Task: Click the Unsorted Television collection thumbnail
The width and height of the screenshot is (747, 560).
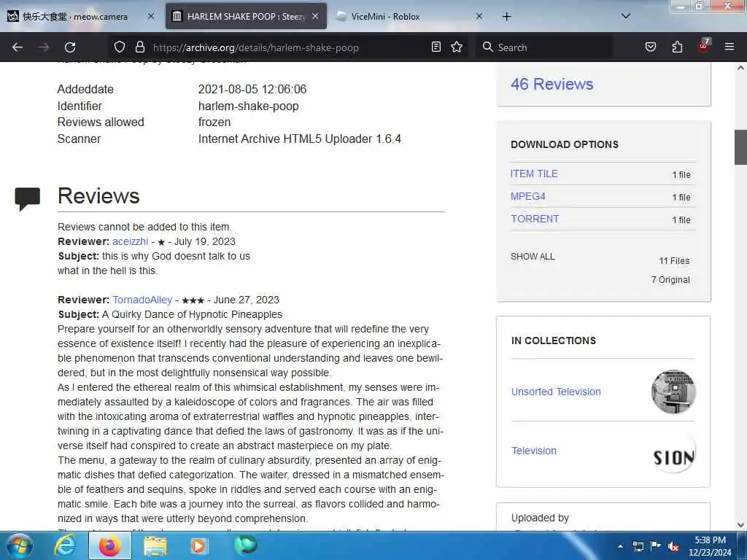Action: [673, 392]
